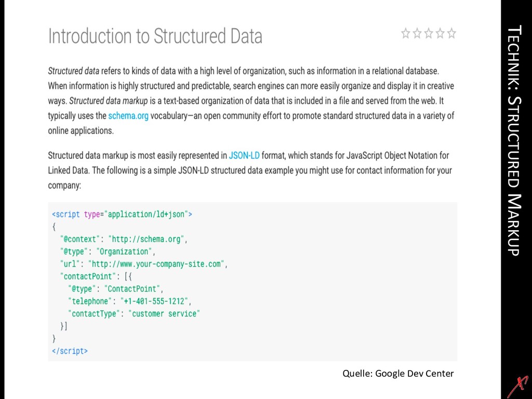Click the "Organization" type value in the code
The height and width of the screenshot is (399, 532).
(x=126, y=251)
